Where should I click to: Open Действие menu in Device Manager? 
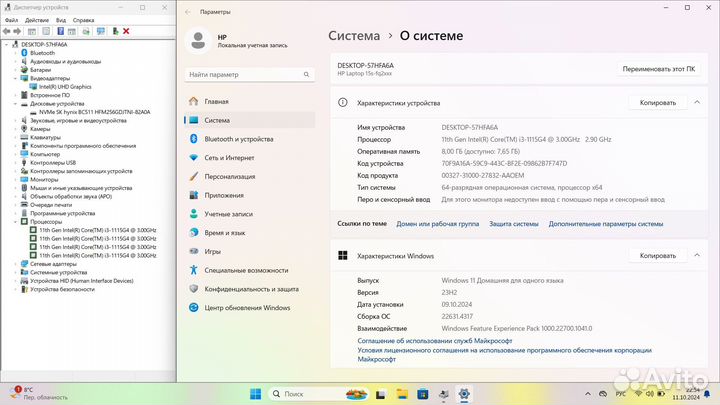(x=37, y=20)
